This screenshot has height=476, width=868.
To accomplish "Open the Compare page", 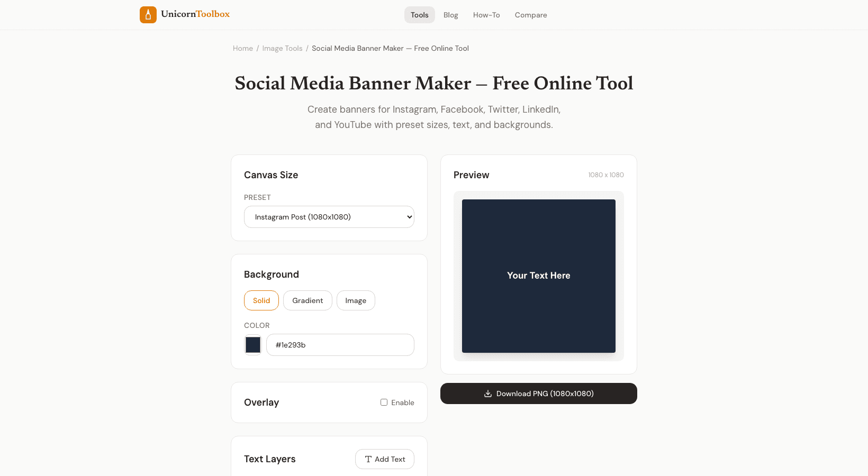I will coord(531,15).
